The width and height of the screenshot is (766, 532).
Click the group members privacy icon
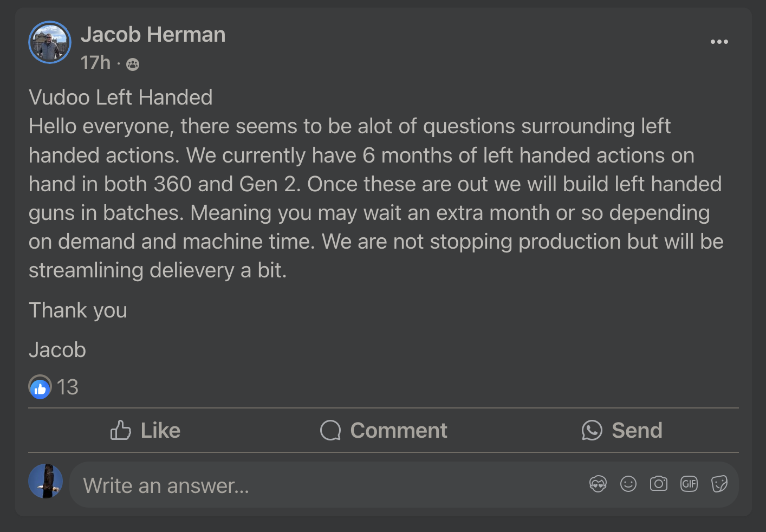(133, 65)
